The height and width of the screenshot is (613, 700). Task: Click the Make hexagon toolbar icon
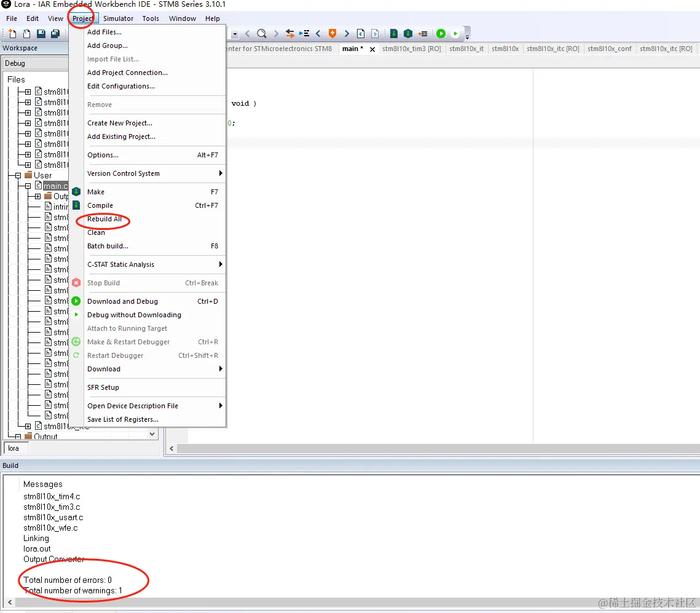(x=408, y=33)
